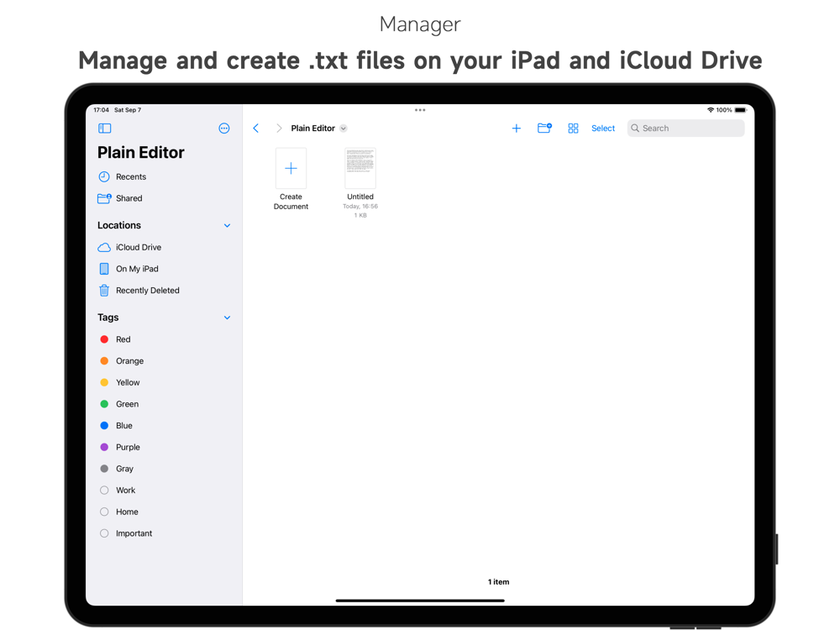Click the 'Today, 16:56' file date
This screenshot has height=630, width=840.
click(360, 207)
